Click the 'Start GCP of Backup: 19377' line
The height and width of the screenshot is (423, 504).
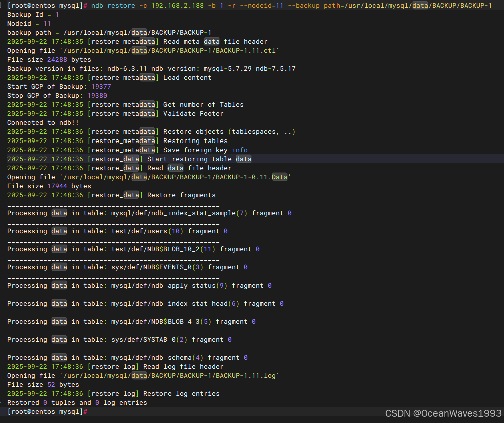pos(59,86)
